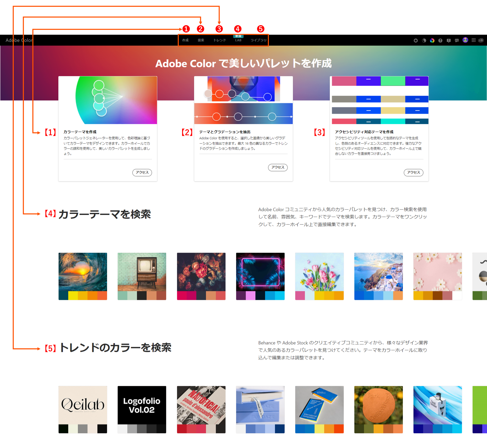487x448 pixels.
Task: Pick the violet-pink swatch under neon tropical theme
Action: click(251, 296)
